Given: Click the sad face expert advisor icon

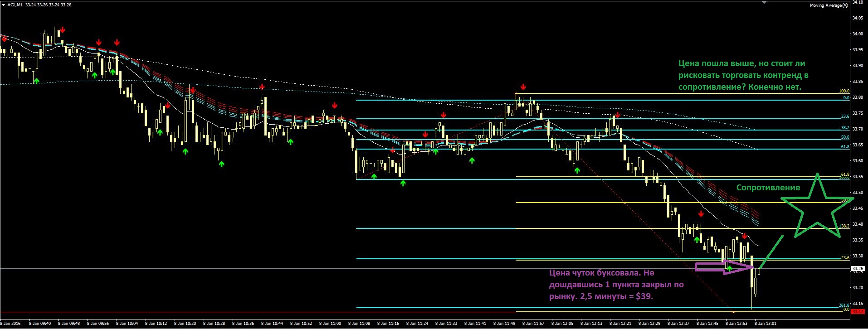Looking at the screenshot, I should click(x=845, y=5).
